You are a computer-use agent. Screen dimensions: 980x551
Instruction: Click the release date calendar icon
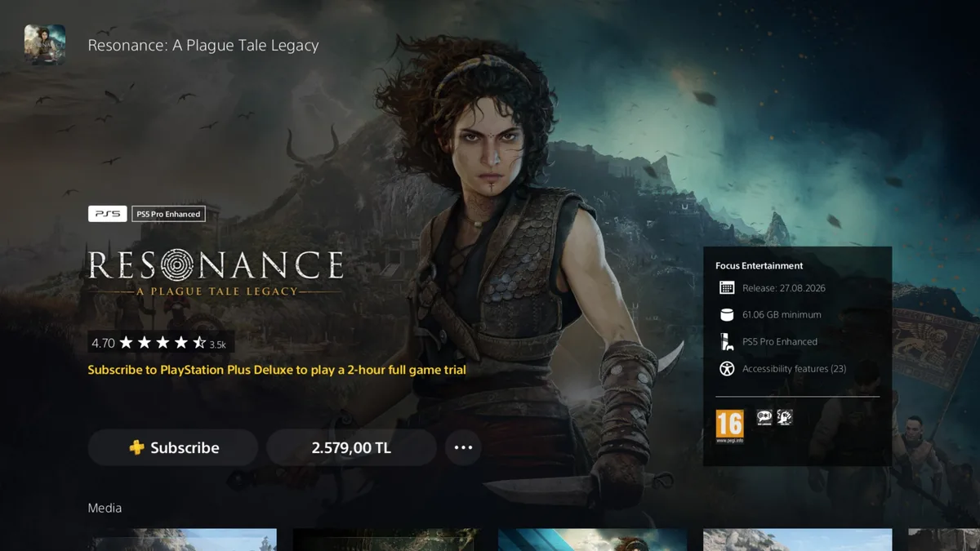click(x=727, y=287)
